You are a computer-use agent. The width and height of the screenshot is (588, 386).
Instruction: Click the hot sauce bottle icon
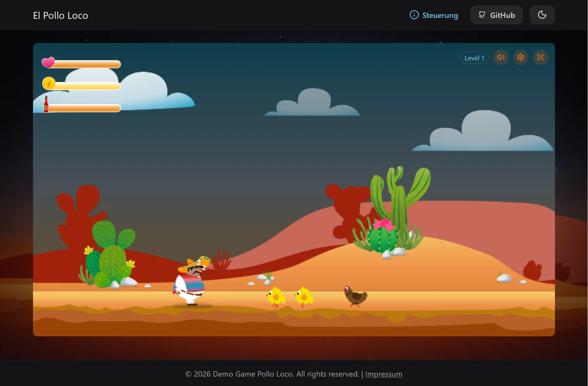point(46,104)
